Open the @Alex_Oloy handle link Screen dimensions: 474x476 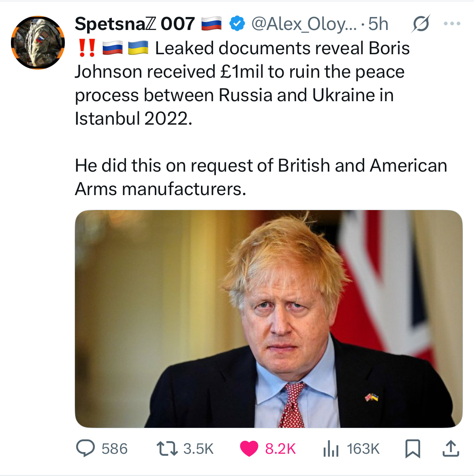click(304, 24)
